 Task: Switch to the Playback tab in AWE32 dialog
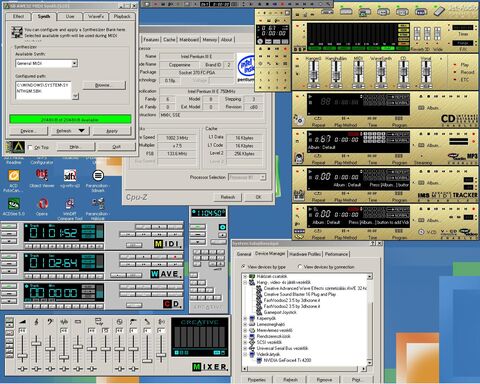pyautogui.click(x=122, y=17)
